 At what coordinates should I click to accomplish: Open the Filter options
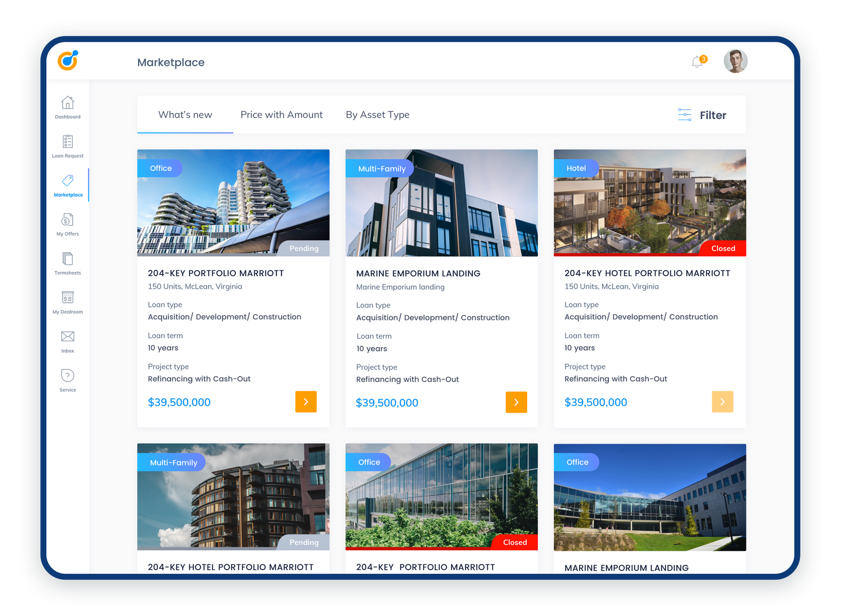tap(702, 115)
